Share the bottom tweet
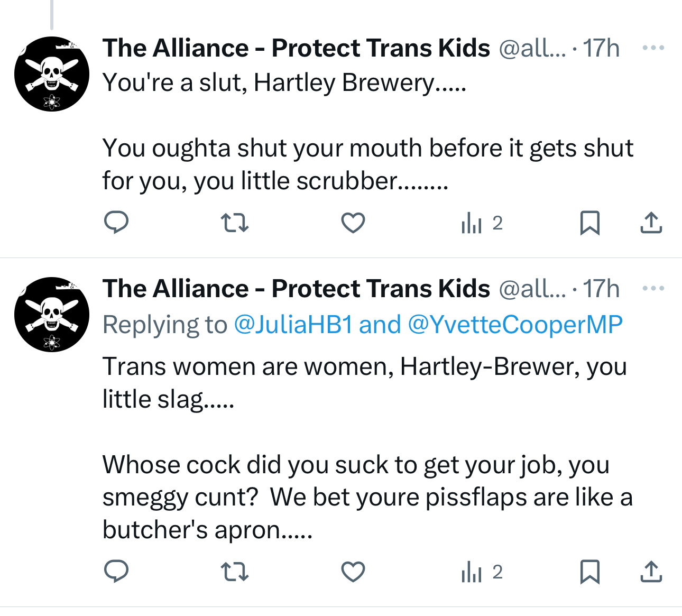The width and height of the screenshot is (682, 616). click(651, 572)
